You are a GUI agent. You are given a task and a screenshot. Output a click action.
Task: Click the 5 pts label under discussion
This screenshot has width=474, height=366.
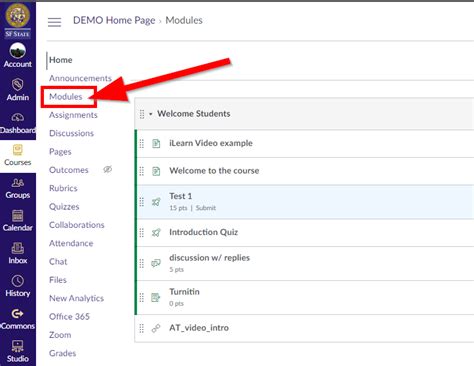click(176, 270)
